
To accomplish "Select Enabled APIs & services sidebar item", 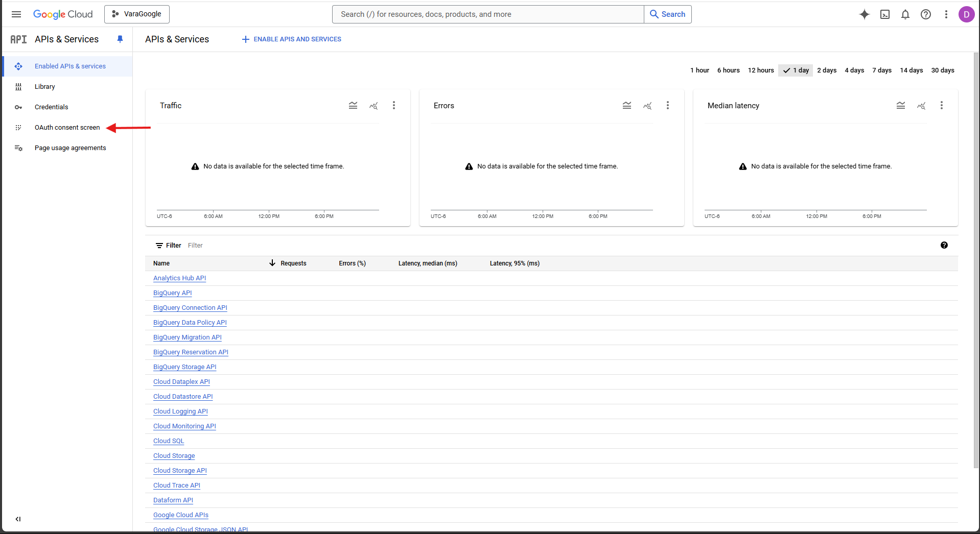I will pyautogui.click(x=67, y=66).
